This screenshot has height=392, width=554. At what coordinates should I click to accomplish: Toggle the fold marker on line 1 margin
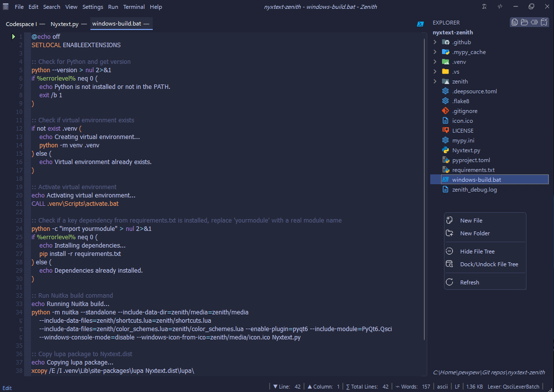[x=14, y=37]
